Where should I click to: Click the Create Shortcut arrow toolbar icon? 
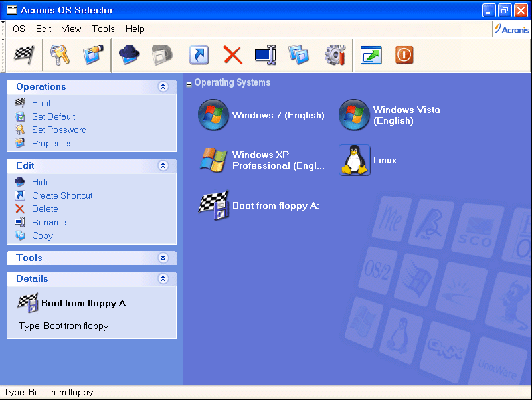point(199,54)
